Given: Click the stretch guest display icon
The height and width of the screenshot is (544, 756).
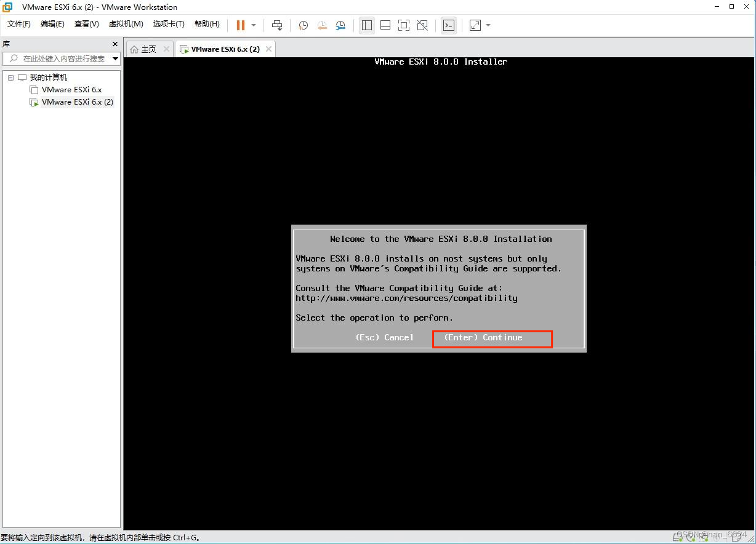Looking at the screenshot, I should click(475, 25).
